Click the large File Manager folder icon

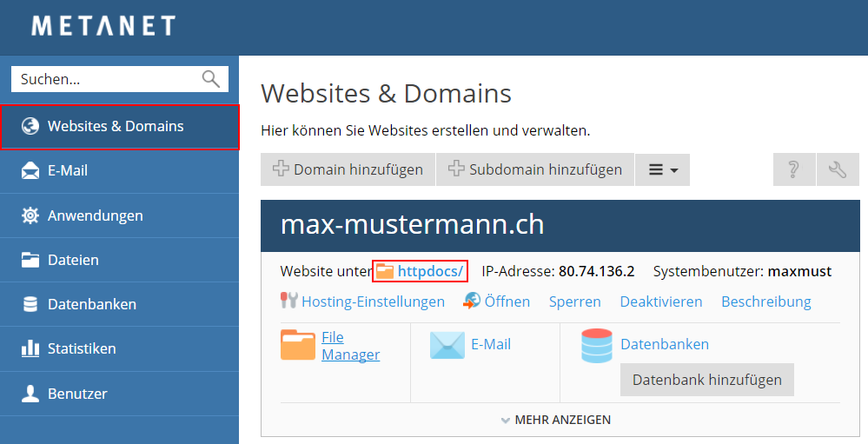297,345
